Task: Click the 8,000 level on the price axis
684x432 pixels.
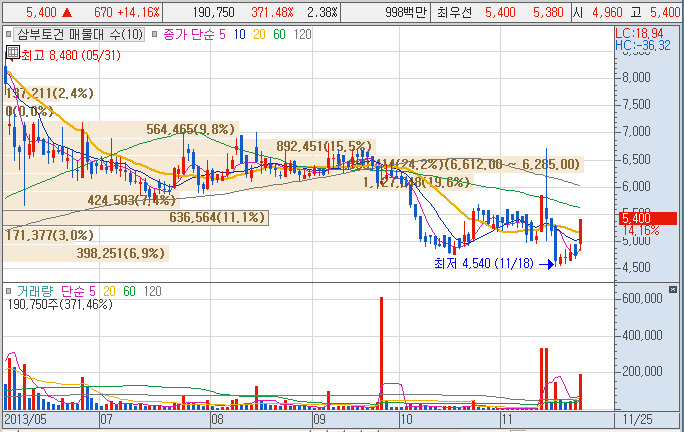Action: [636, 77]
